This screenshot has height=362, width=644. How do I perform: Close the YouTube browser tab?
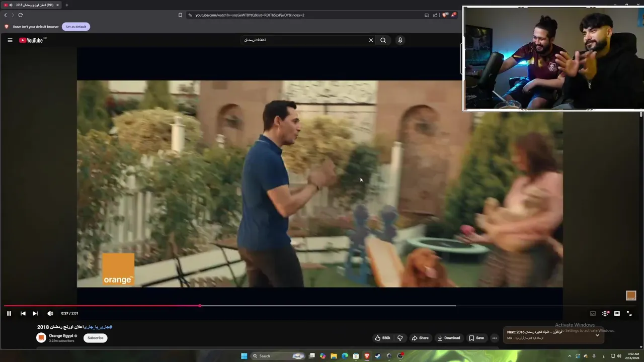coord(57,5)
